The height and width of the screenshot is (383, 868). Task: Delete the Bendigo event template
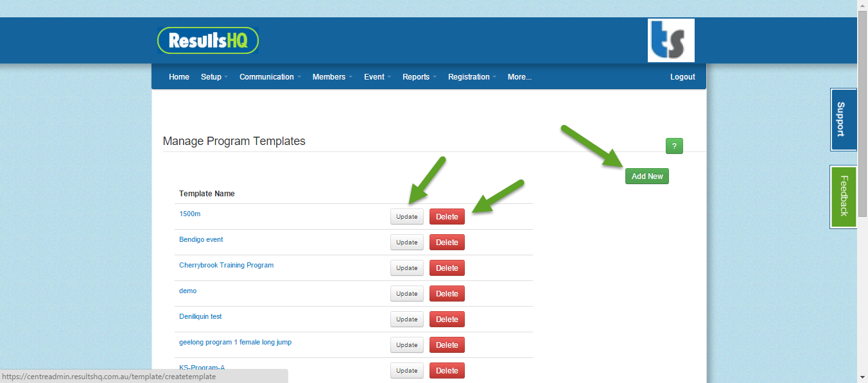pos(447,242)
